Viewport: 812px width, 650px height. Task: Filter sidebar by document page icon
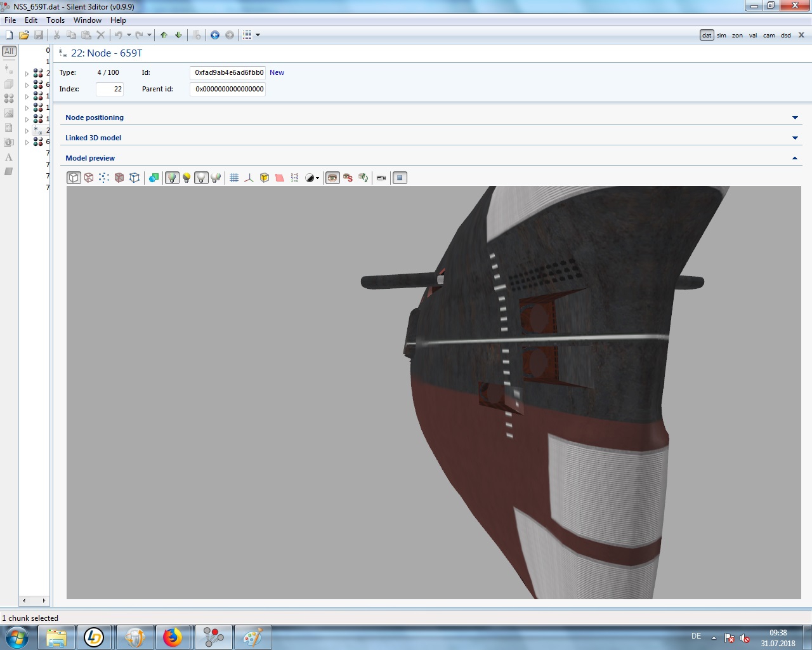pos(9,128)
